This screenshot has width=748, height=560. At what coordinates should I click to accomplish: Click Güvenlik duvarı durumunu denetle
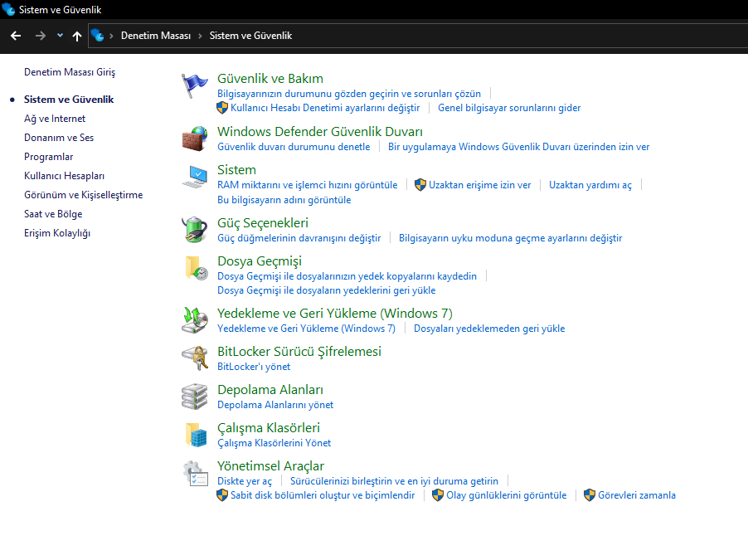[x=294, y=147]
